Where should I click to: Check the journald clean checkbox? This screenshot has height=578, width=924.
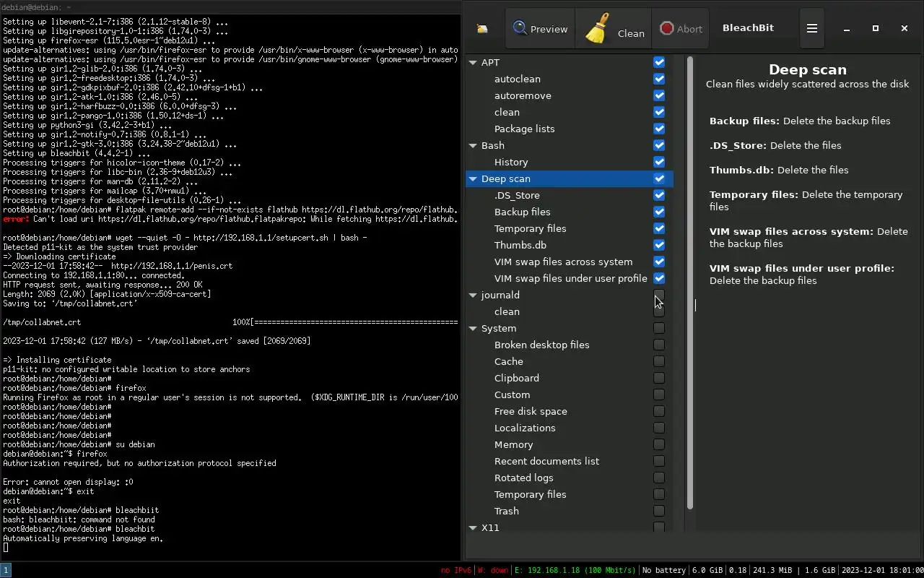659,311
